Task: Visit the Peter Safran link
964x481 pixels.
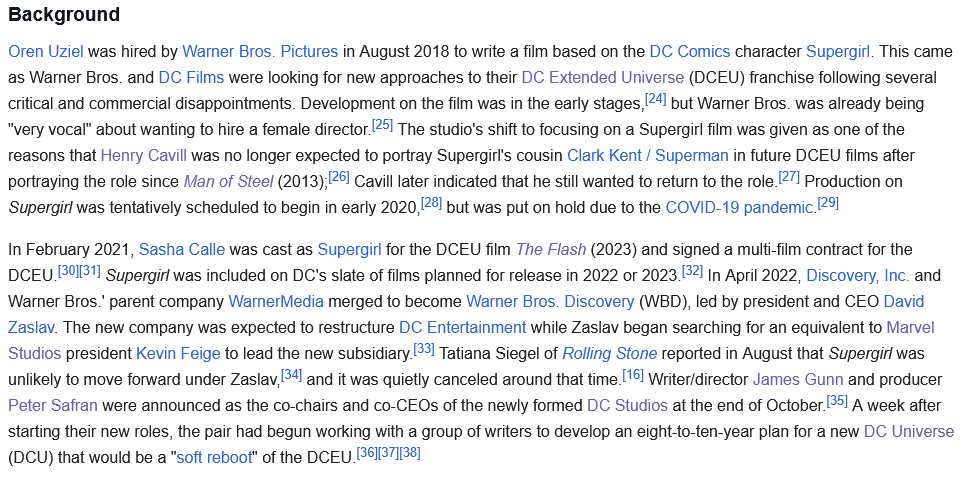Action: click(x=53, y=406)
